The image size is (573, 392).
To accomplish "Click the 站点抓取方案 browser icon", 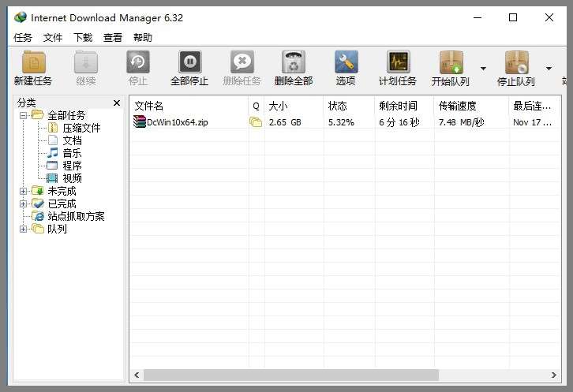I will click(38, 216).
